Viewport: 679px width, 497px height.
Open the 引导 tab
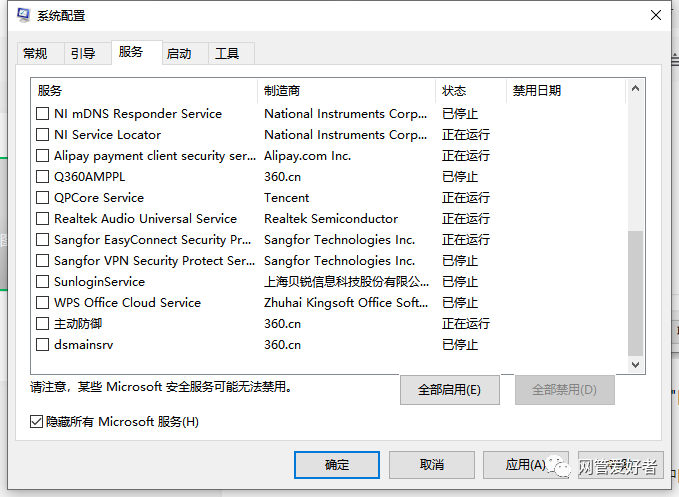tap(83, 54)
